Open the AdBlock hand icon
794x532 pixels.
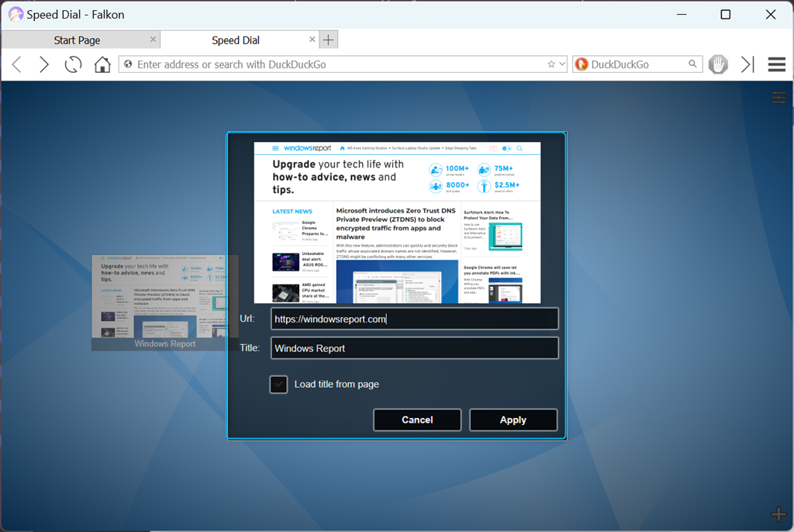[718, 64]
